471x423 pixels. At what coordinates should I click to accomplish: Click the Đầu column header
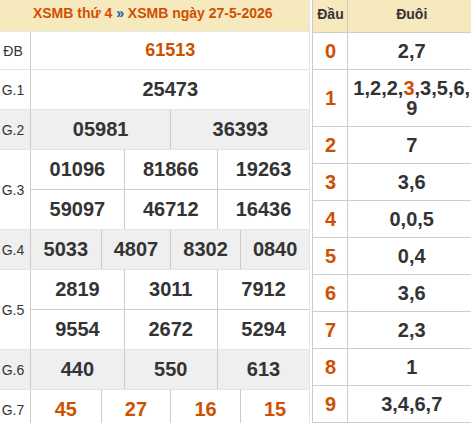330,14
